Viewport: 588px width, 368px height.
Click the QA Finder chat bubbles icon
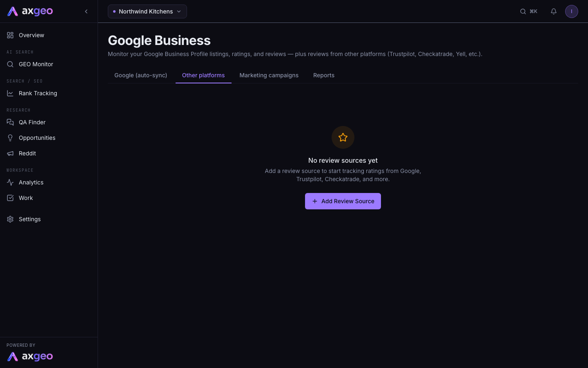[x=10, y=122]
